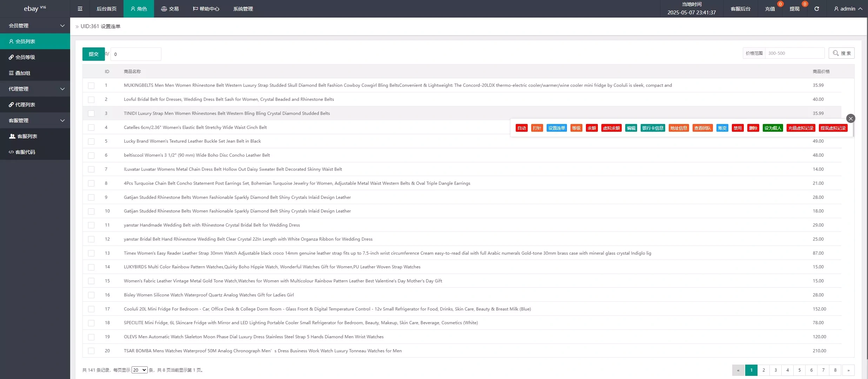
Task: Click the green 提交 button
Action: [x=93, y=54]
